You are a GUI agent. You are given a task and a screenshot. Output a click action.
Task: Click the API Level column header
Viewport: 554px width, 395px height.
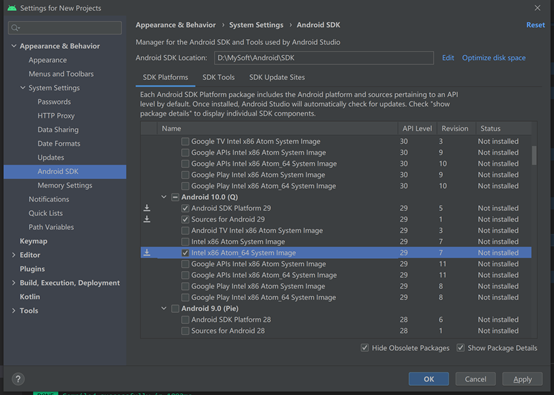point(417,129)
